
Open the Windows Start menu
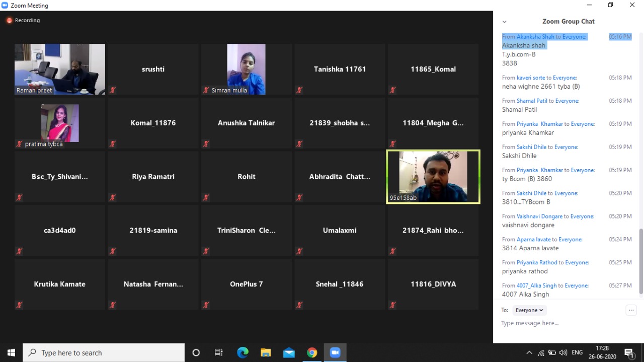pos(11,352)
